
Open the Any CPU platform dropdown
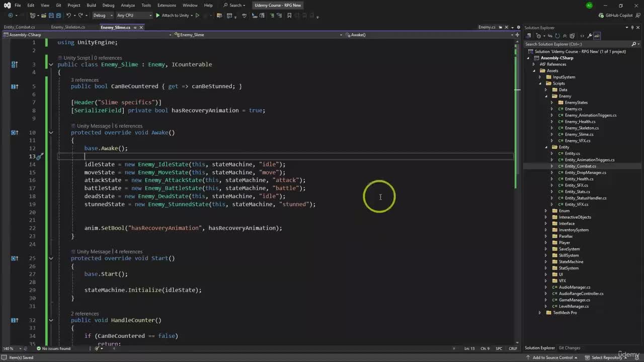pyautogui.click(x=133, y=16)
